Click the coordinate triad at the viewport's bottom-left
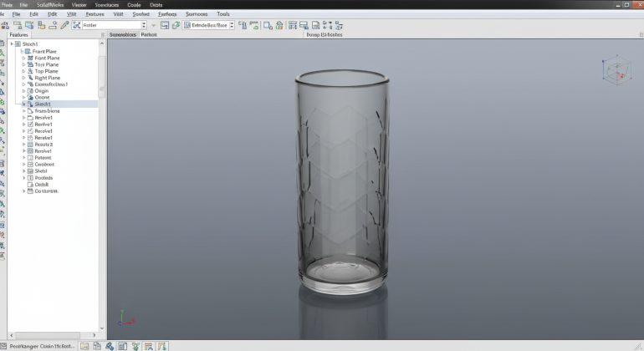 click(x=122, y=318)
